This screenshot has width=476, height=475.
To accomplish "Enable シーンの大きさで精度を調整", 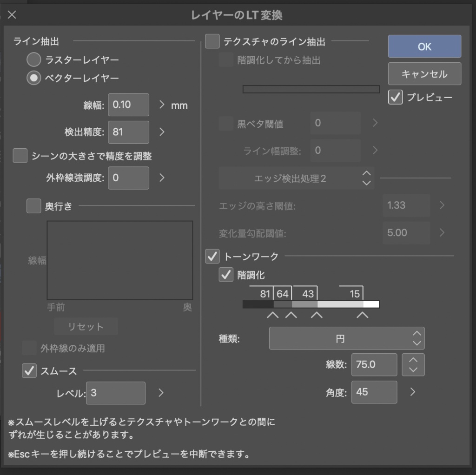I will [20, 156].
